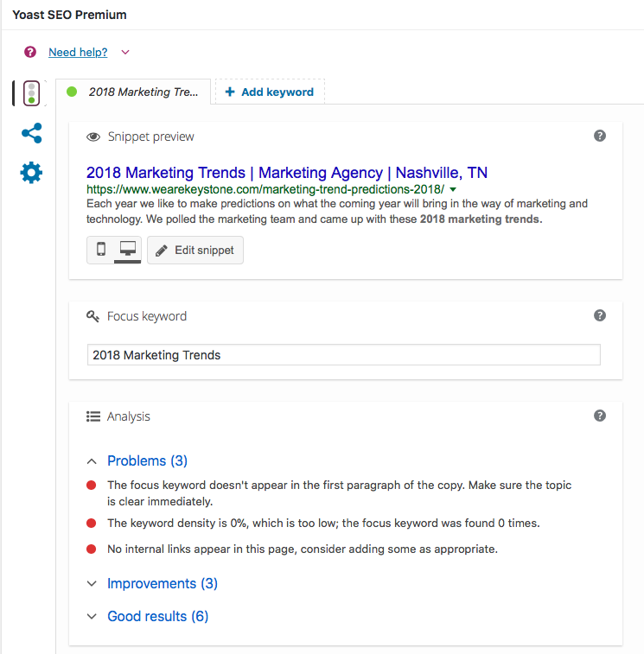Click the green snippet URL text

coord(265,189)
